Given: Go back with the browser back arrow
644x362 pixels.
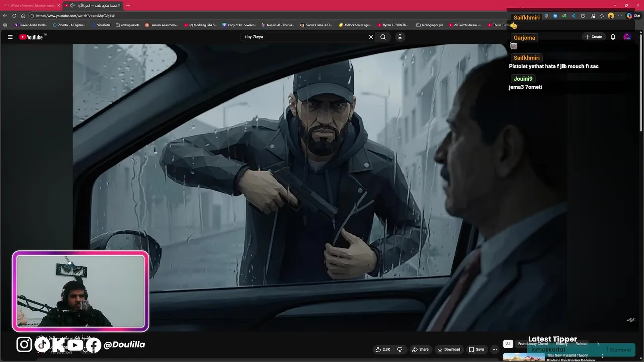Looking at the screenshot, I should click(x=5, y=16).
